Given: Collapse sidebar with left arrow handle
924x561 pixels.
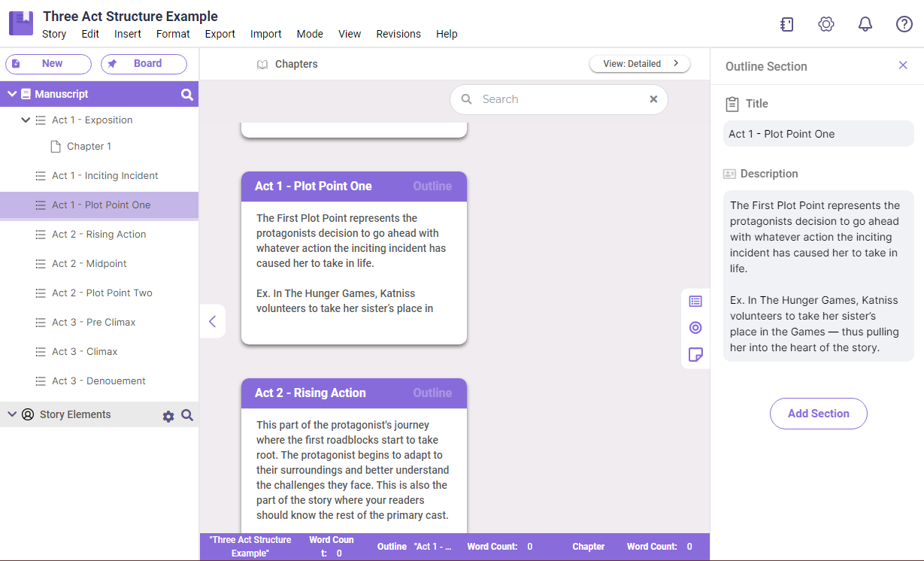Looking at the screenshot, I should (212, 322).
